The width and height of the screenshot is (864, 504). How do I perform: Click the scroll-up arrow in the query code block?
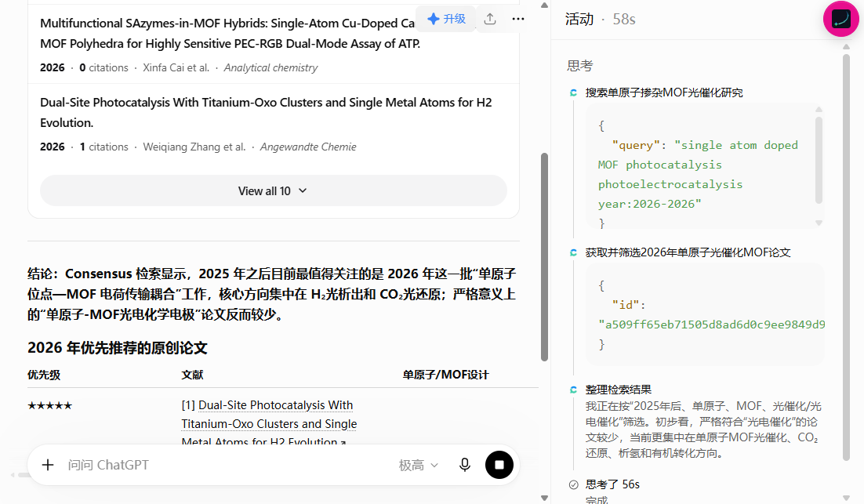click(x=819, y=110)
